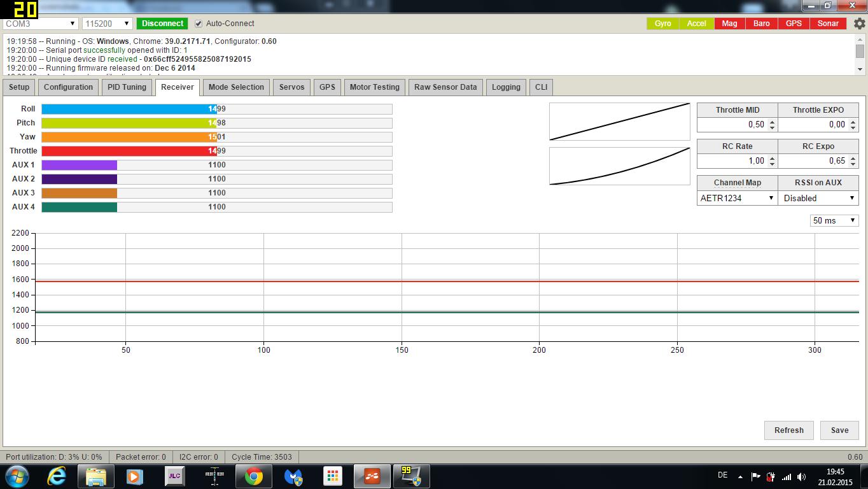This screenshot has width=868, height=489.
Task: Click the GPS sensor status indicator
Action: coord(794,24)
